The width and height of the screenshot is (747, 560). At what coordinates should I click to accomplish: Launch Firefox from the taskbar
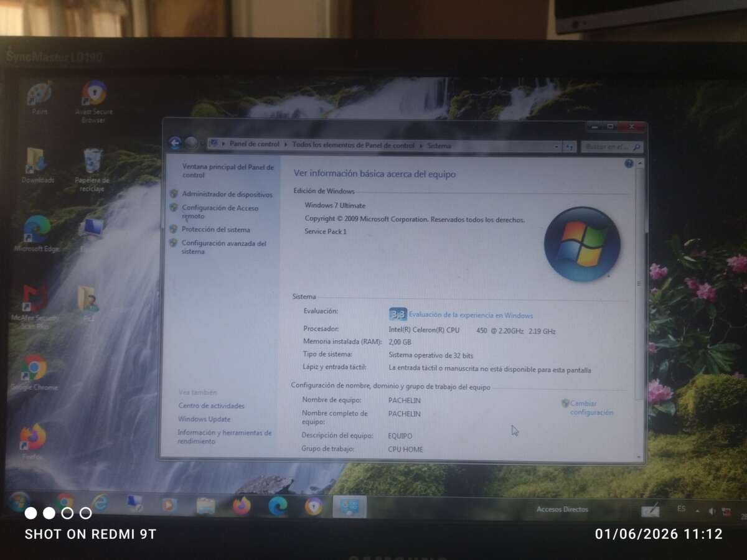pos(242,506)
